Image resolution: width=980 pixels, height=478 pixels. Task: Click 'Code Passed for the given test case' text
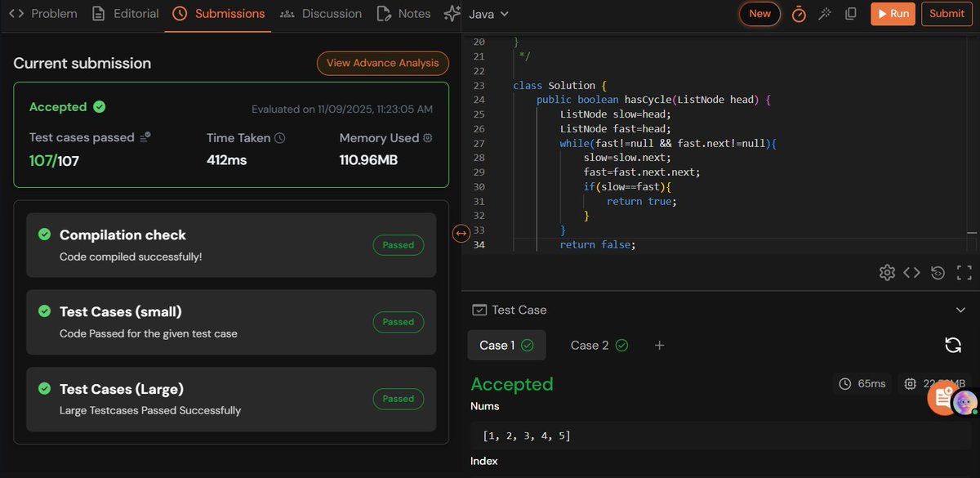click(149, 333)
